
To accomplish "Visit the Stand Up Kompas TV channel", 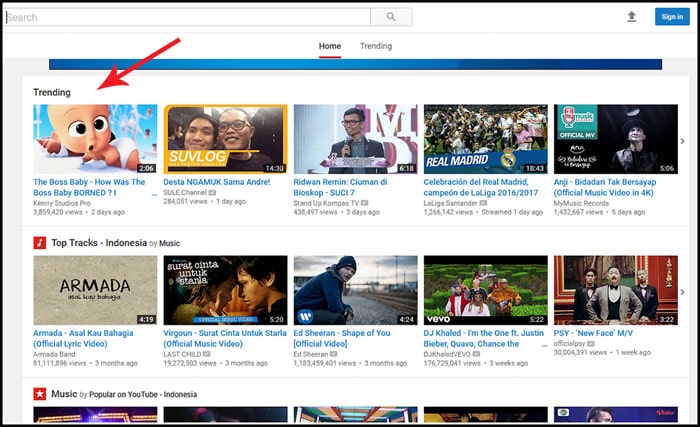I will pos(326,203).
